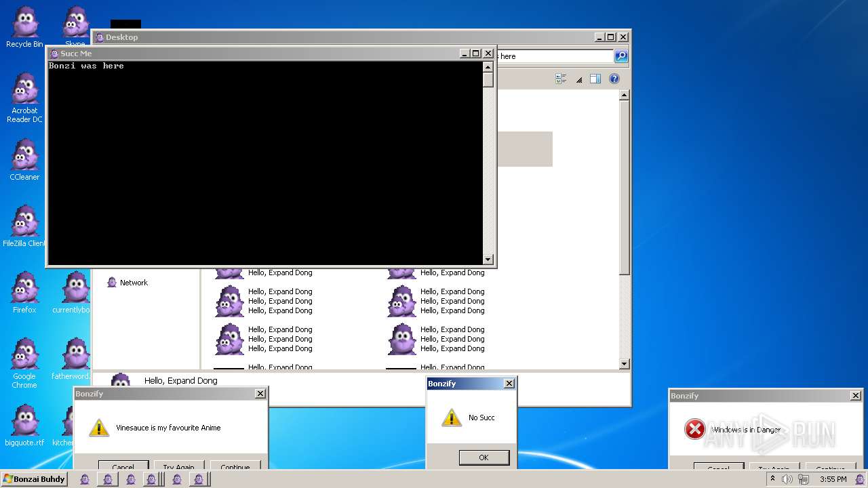
Task: Click 'Vinesauce is my favourite Anime' text
Action: 168,428
